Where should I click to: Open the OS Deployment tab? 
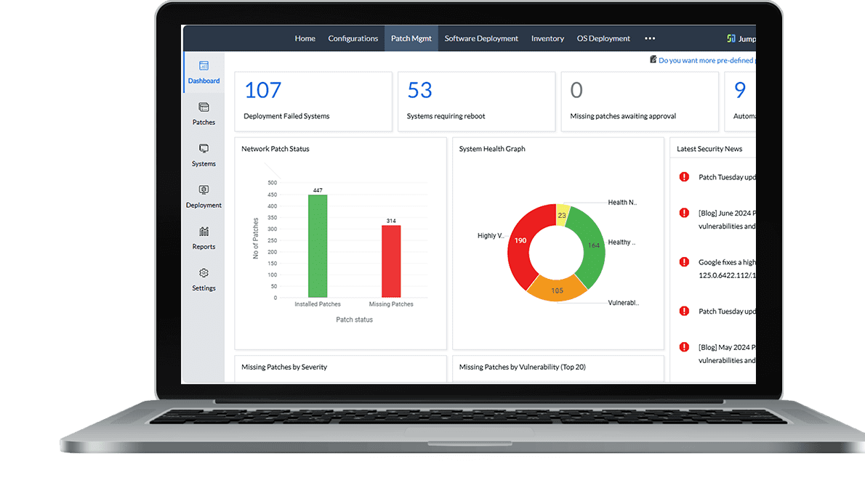603,38
